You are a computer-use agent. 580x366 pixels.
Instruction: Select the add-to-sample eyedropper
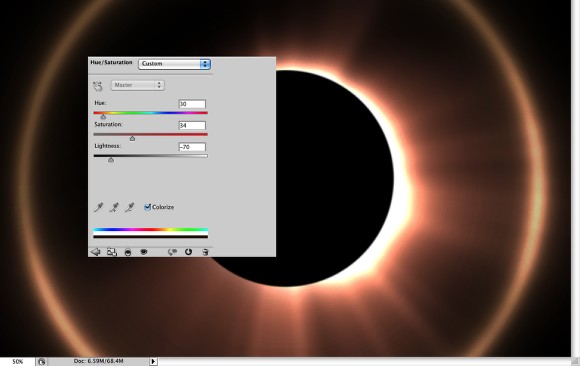point(114,207)
